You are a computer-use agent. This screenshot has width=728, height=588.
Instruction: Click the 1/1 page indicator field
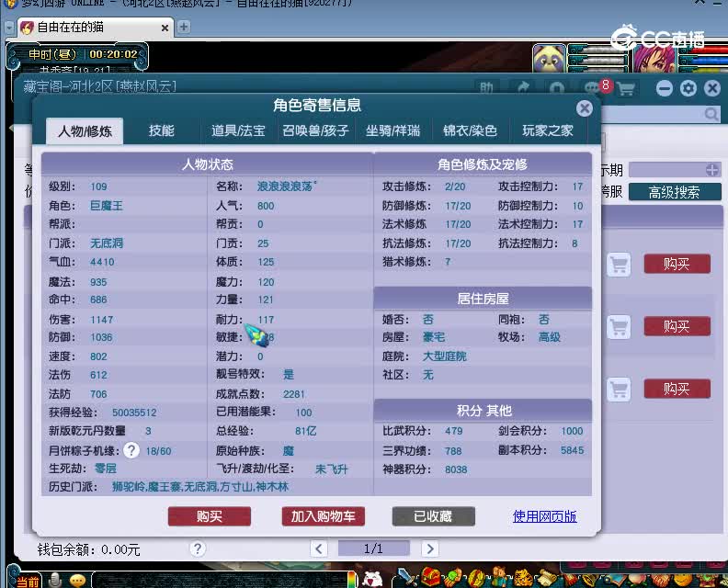point(374,549)
